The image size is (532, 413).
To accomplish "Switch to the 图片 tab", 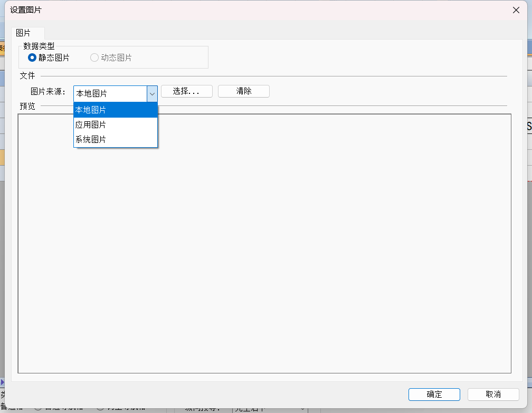I will (23, 33).
